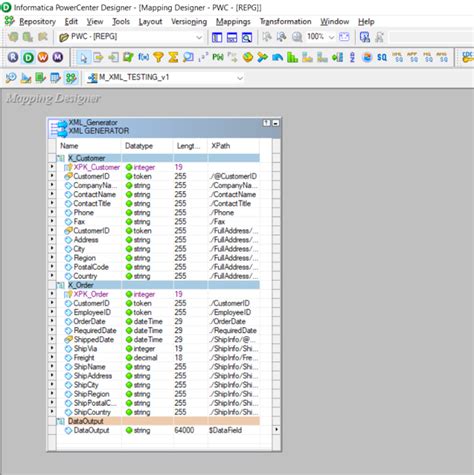Open the Repository Manager (R) tool

coord(13,57)
